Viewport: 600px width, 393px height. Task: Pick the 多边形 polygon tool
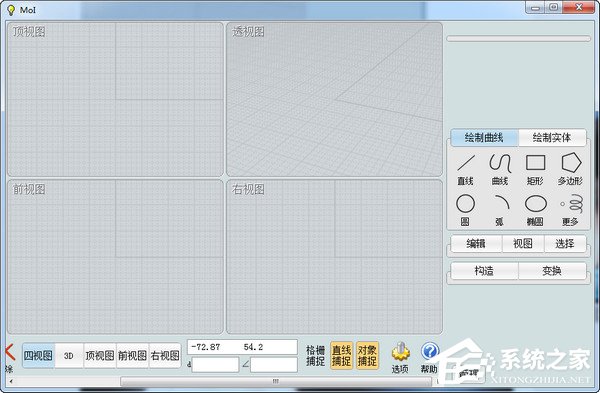click(570, 168)
